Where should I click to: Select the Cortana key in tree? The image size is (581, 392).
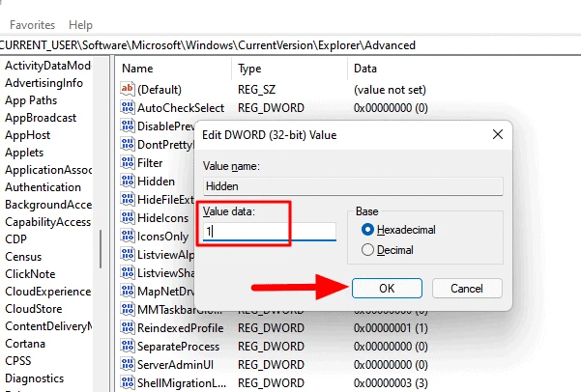coord(27,342)
